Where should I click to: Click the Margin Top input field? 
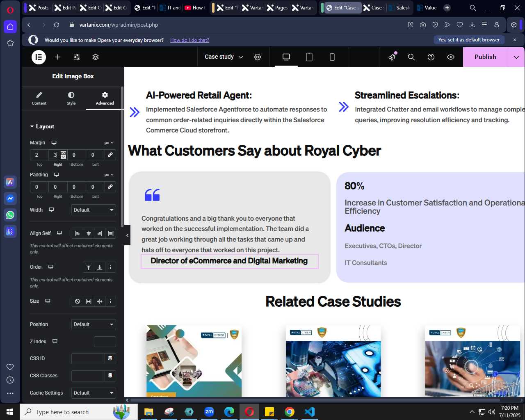click(x=39, y=155)
